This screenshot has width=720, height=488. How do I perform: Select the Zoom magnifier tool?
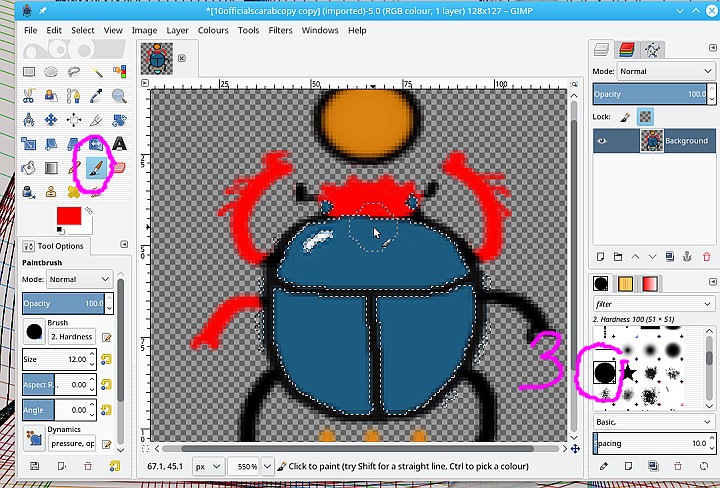(x=119, y=95)
